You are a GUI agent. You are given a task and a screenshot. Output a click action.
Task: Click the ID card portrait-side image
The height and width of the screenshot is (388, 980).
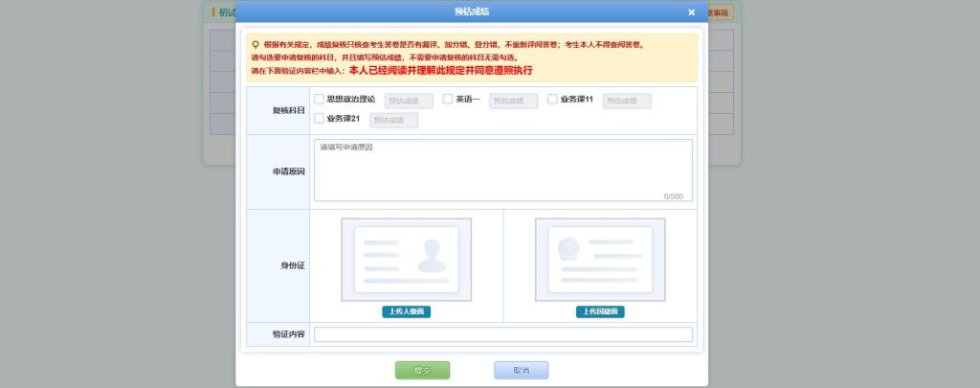(406, 260)
